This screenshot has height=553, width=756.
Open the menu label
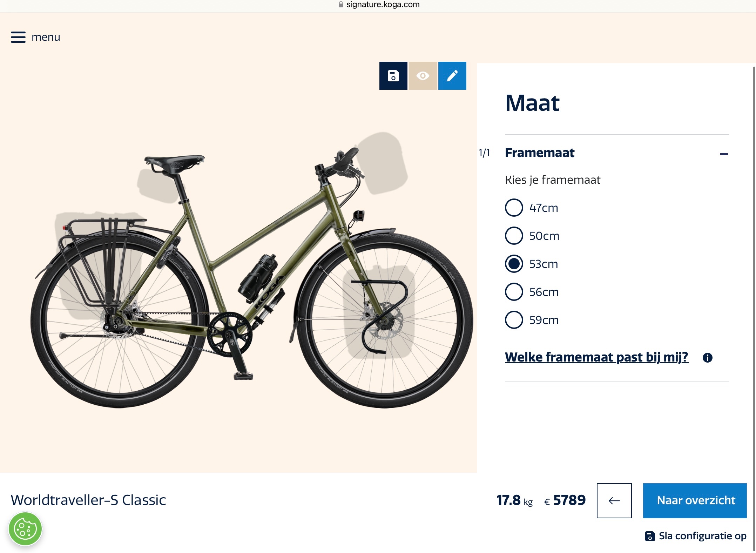tap(46, 37)
